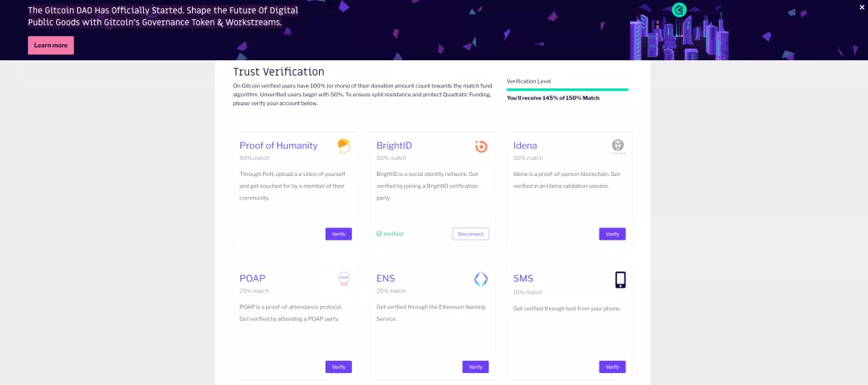868x385 pixels.
Task: Click the green Verified checkmark for BrightID
Action: click(x=379, y=234)
